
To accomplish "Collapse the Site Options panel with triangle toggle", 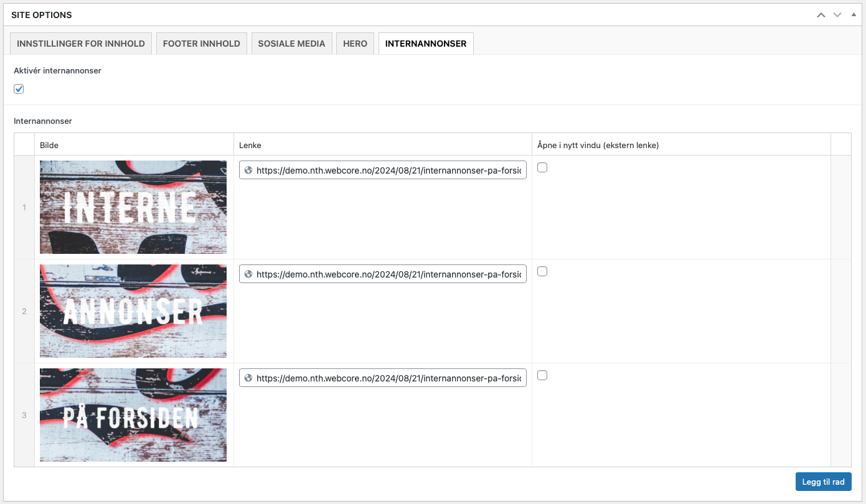I will 854,14.
